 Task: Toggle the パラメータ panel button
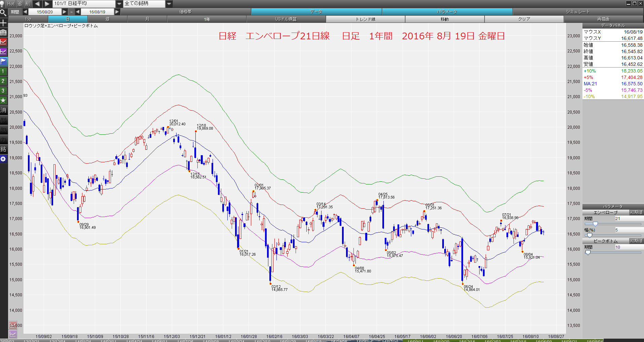point(447,12)
